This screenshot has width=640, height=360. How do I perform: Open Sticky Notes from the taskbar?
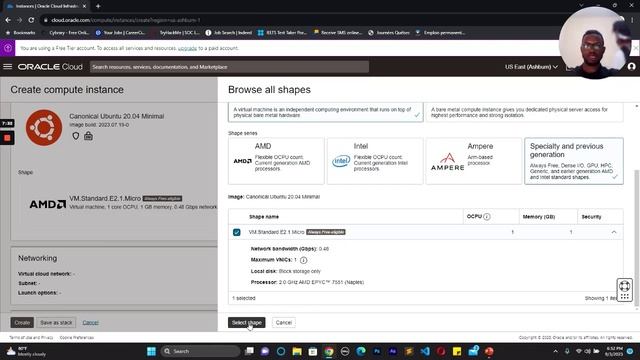tap(457, 351)
